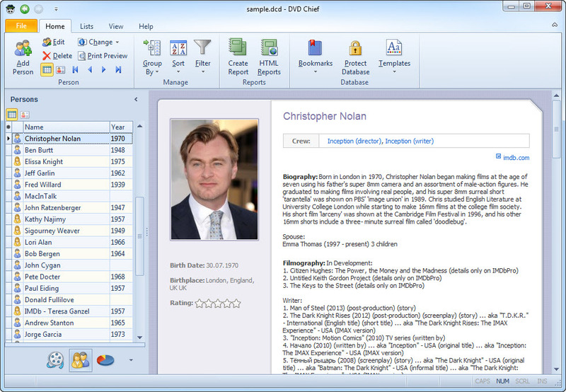This screenshot has width=566, height=392.
Task: Select Sigourney Weaver in the persons list
Action: click(52, 231)
